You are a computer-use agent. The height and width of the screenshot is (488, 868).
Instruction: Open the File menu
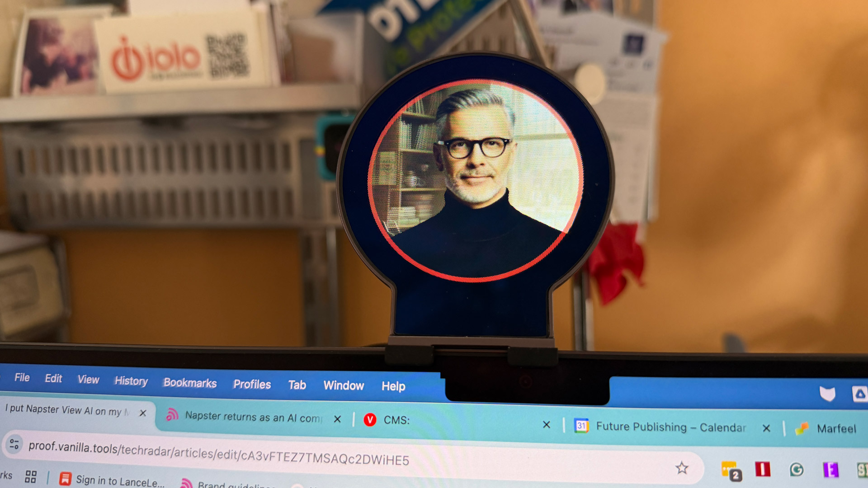(22, 377)
